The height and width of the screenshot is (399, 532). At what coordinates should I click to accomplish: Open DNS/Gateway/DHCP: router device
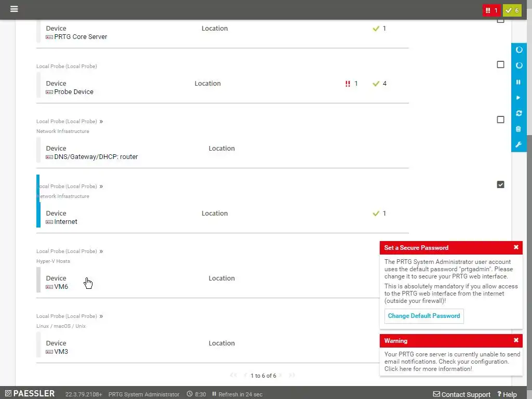tap(96, 157)
